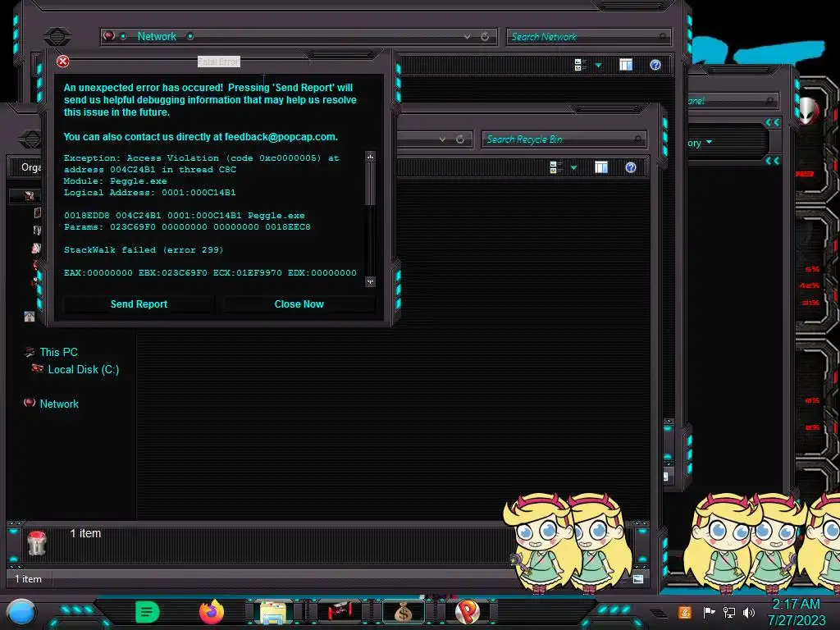Open the breadcrumb arrow after Network

[190, 36]
